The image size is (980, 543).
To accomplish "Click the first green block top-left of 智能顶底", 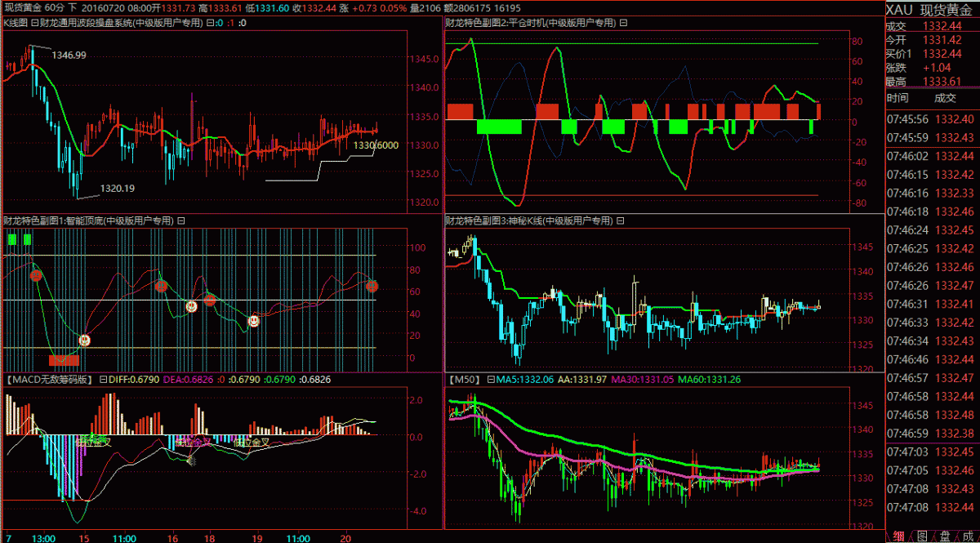I will point(11,239).
